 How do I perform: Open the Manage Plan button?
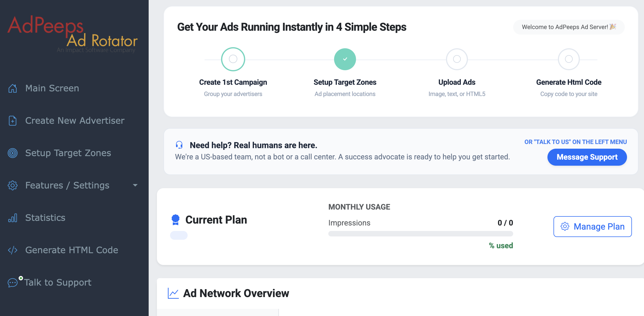(x=592, y=227)
